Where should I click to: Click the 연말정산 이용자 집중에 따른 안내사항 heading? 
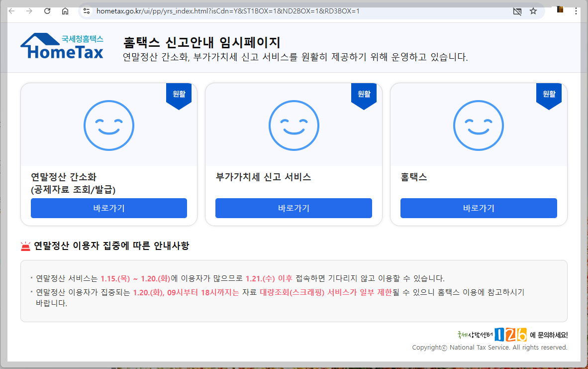(111, 246)
